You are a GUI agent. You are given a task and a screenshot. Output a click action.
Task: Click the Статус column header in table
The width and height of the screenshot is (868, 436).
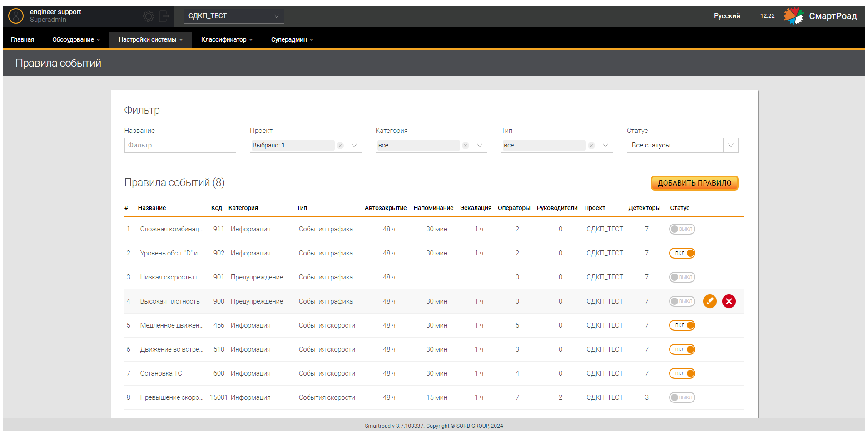(x=680, y=208)
